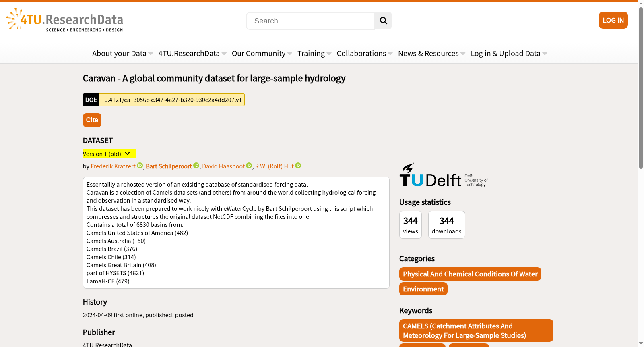Open the News & Resources menu
The height and width of the screenshot is (347, 644).
[431, 54]
